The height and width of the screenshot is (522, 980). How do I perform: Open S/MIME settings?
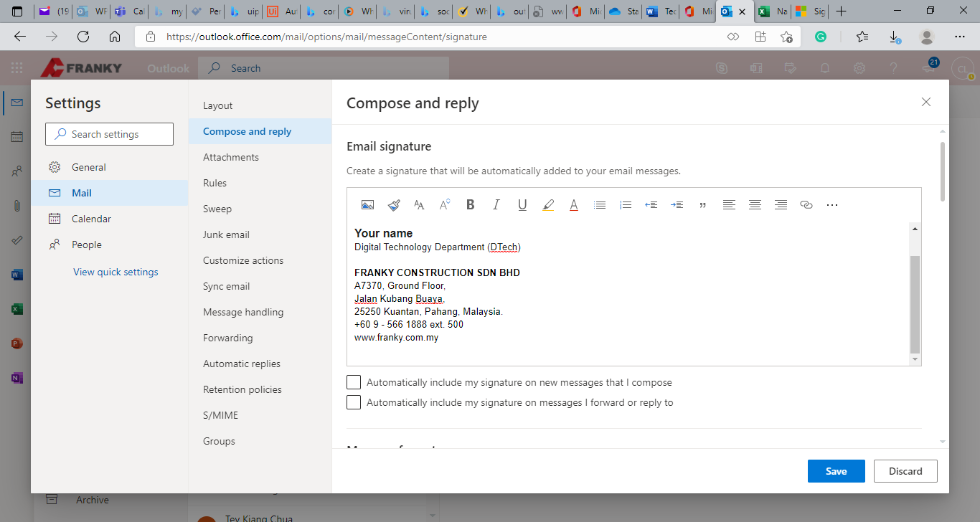click(260, 415)
